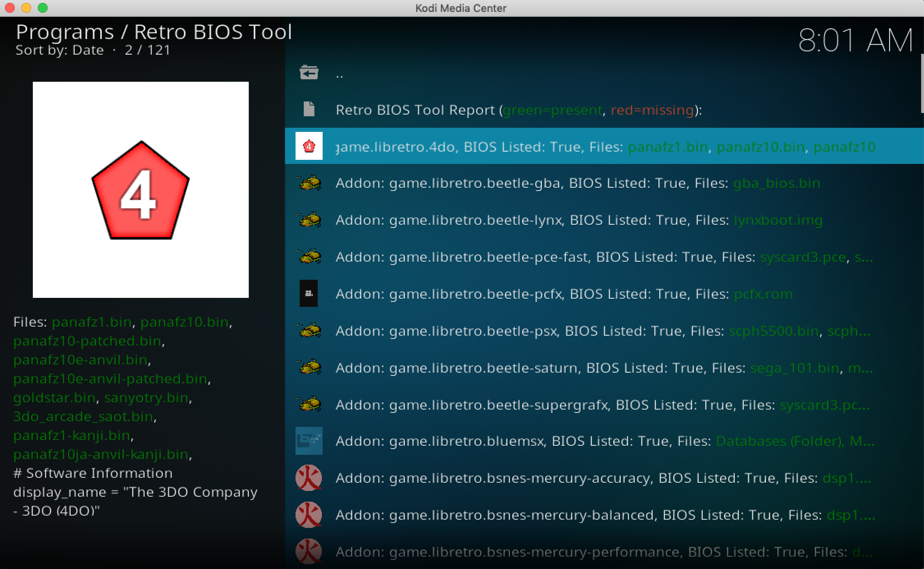Click the list scrollbar on right edge

[922, 84]
